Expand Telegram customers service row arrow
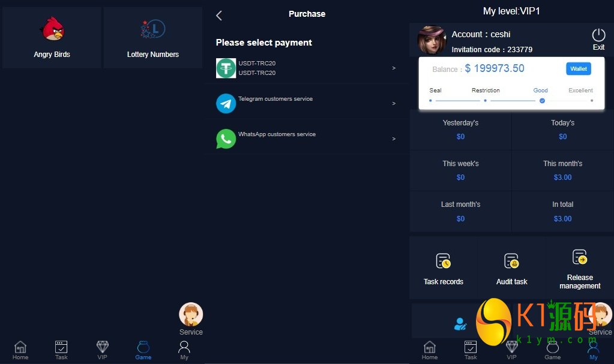The image size is (614, 364). [x=394, y=103]
